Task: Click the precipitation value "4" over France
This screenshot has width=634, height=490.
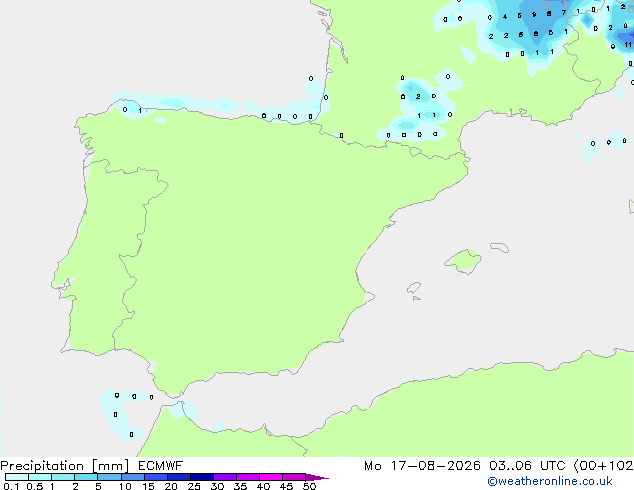Action: [505, 17]
